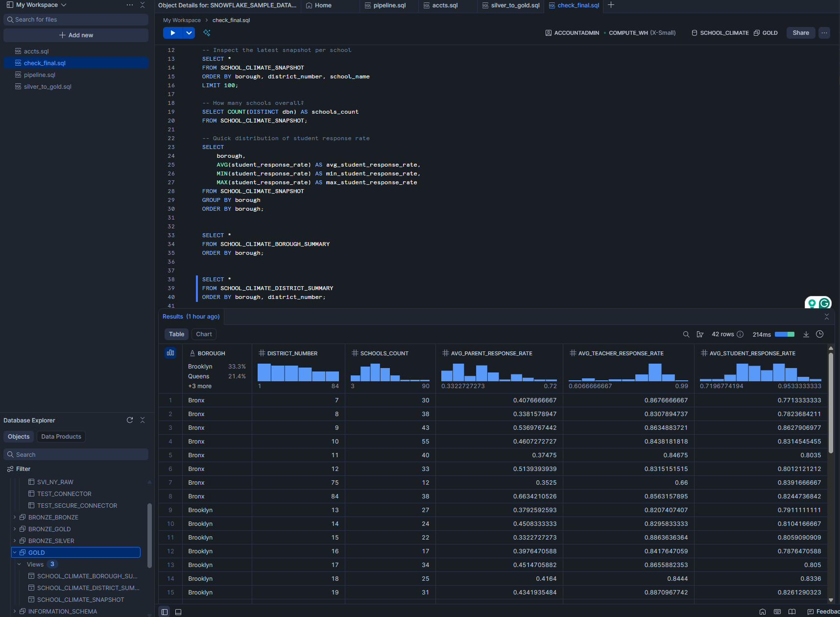This screenshot has height=617, width=840.
Task: Expand the BRONZE_SILVER schema
Action: [15, 541]
